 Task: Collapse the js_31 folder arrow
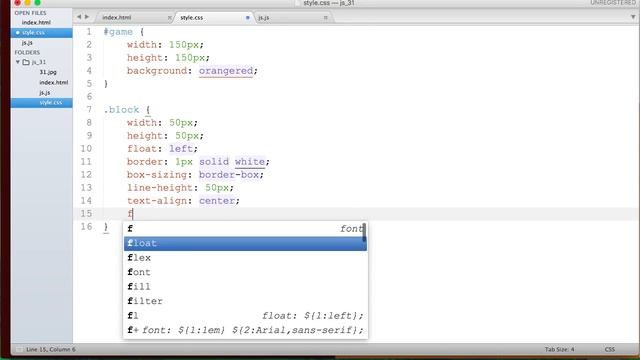pyautogui.click(x=18, y=62)
